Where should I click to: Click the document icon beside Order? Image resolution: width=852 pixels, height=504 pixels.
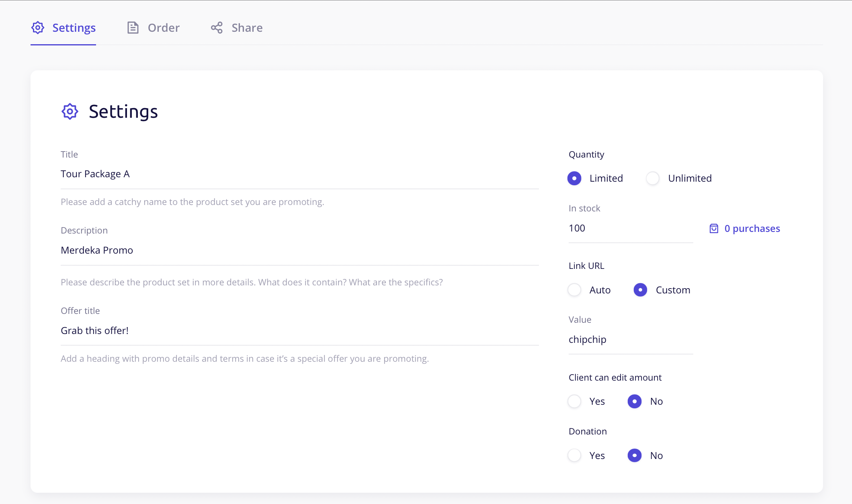133,28
